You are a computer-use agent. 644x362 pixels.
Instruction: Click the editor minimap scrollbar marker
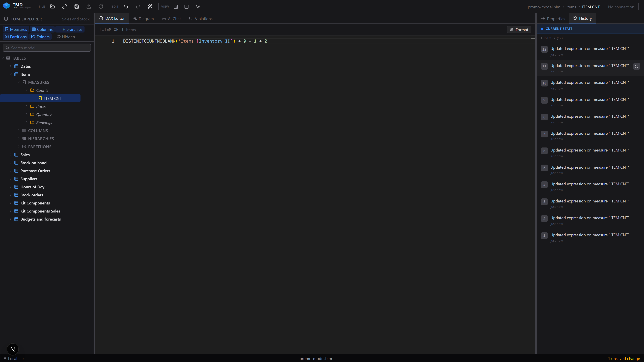(x=533, y=38)
